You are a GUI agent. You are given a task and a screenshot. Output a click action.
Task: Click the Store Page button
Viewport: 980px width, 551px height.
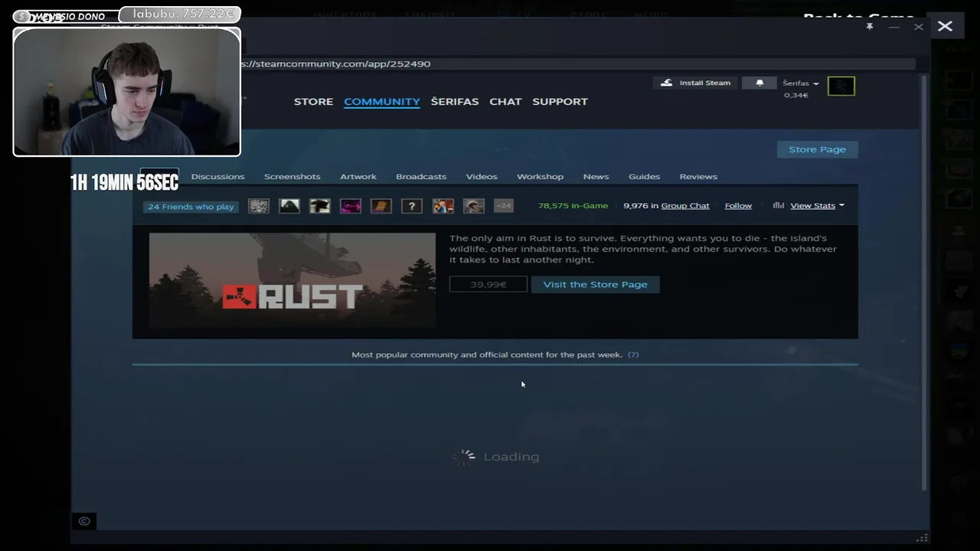pos(817,149)
